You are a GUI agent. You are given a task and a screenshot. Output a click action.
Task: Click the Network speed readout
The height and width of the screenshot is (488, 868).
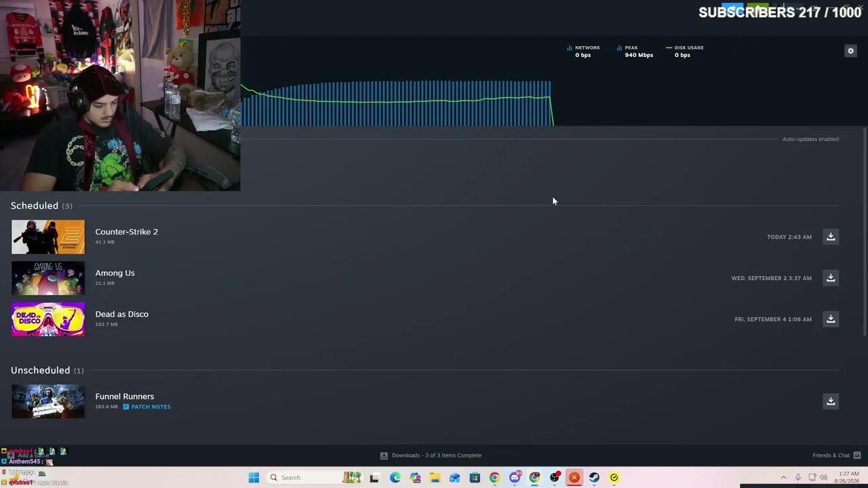[583, 52]
